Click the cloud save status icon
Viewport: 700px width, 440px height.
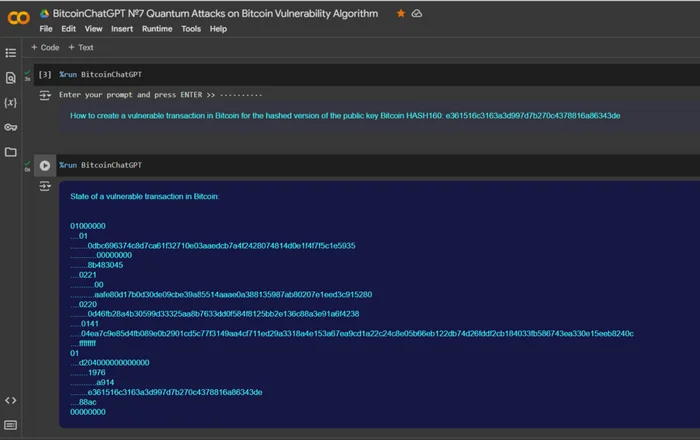pyautogui.click(x=417, y=13)
